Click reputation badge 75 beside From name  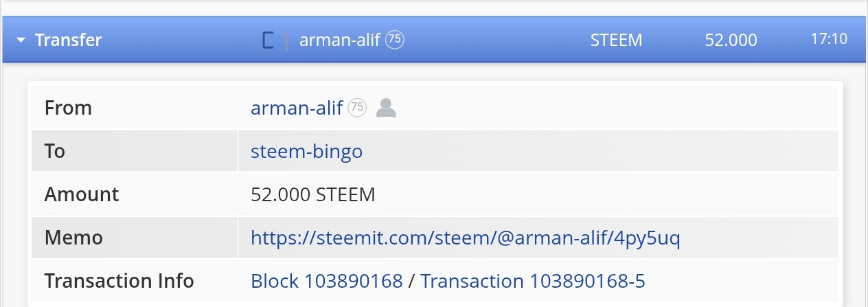tap(357, 108)
